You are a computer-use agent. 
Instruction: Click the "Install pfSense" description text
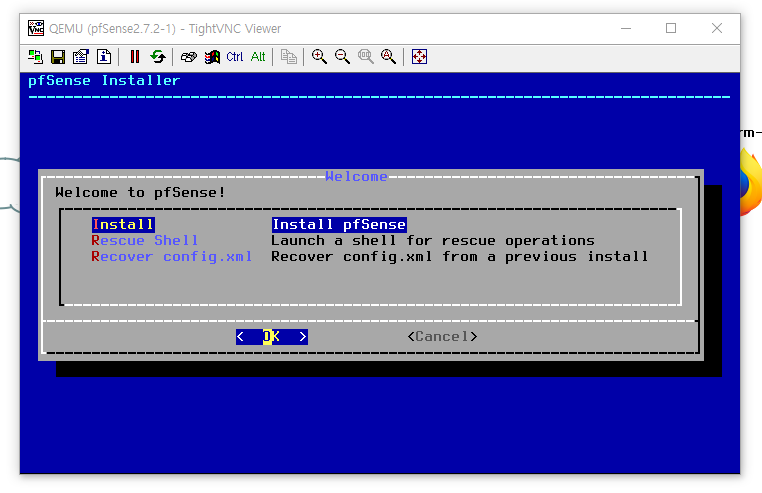[x=339, y=224]
